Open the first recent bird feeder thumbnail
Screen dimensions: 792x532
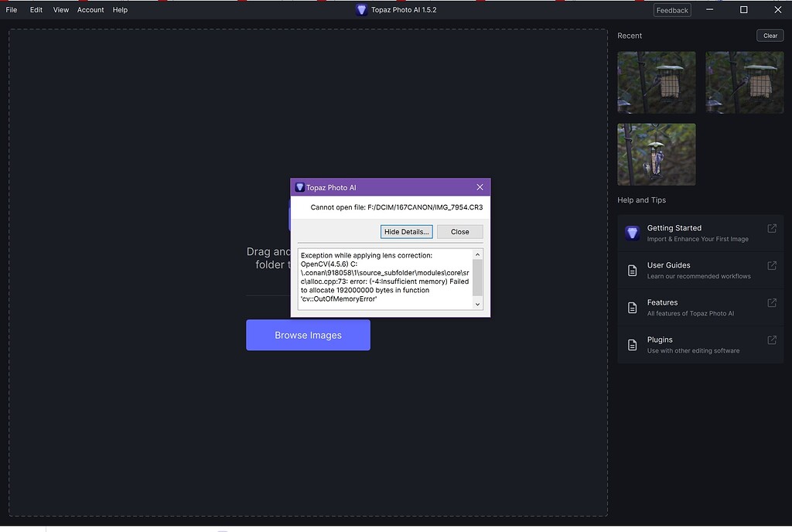pyautogui.click(x=656, y=82)
